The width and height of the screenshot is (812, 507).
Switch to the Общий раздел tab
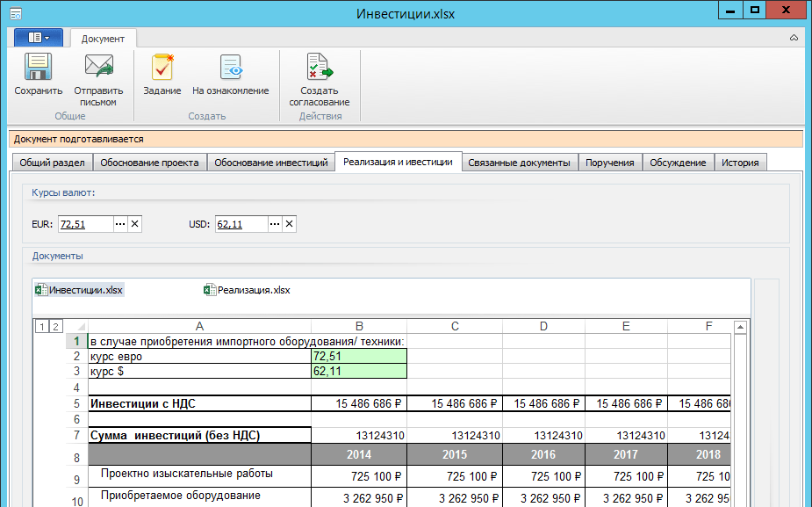[52, 163]
